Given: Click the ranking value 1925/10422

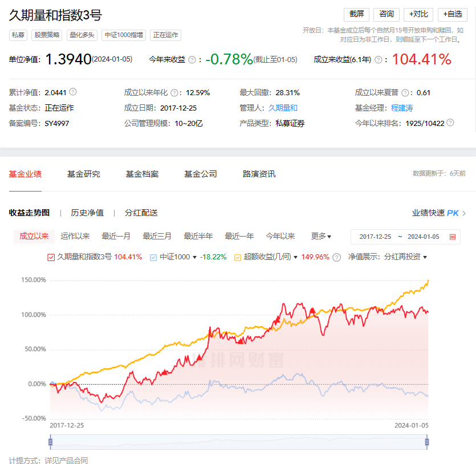Looking at the screenshot, I should (x=425, y=123).
